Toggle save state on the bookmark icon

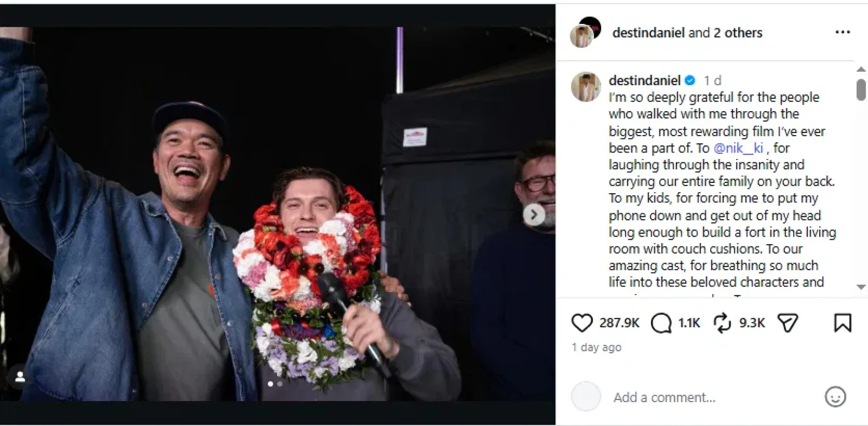pyautogui.click(x=843, y=322)
